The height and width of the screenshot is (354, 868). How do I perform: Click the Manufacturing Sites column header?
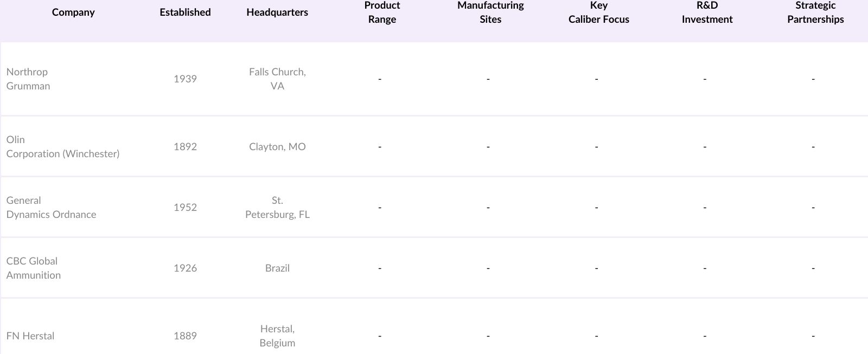tap(490, 12)
